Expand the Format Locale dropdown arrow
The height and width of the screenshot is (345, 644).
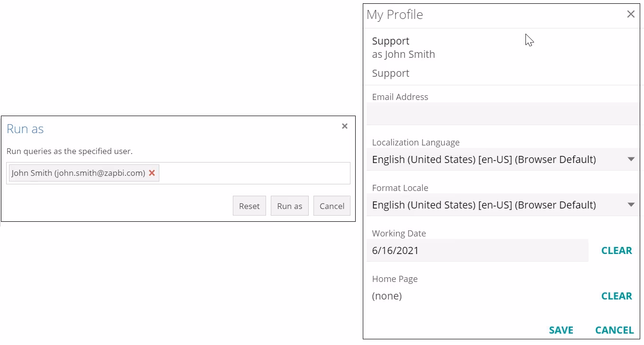pos(631,205)
